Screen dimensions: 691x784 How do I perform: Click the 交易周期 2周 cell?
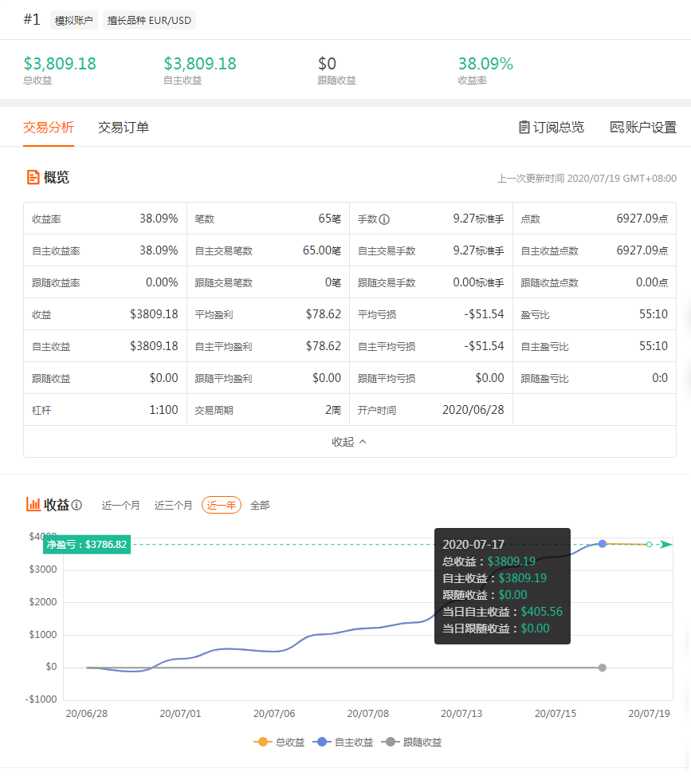tap(269, 410)
